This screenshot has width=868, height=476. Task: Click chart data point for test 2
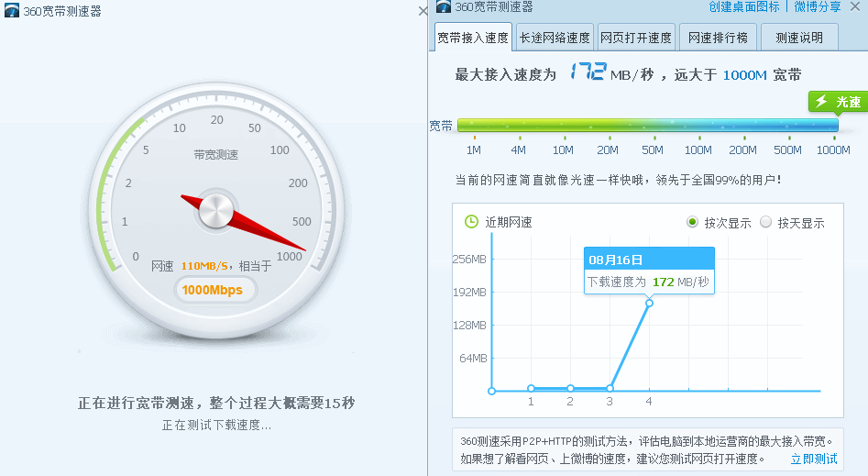(570, 388)
